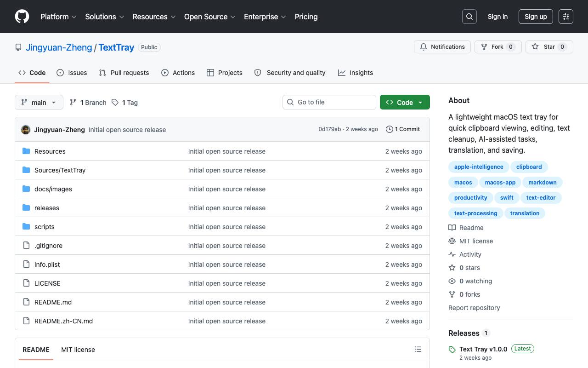The height and width of the screenshot is (368, 588).
Task: Switch to the Security and quality tab
Action: [x=290, y=73]
